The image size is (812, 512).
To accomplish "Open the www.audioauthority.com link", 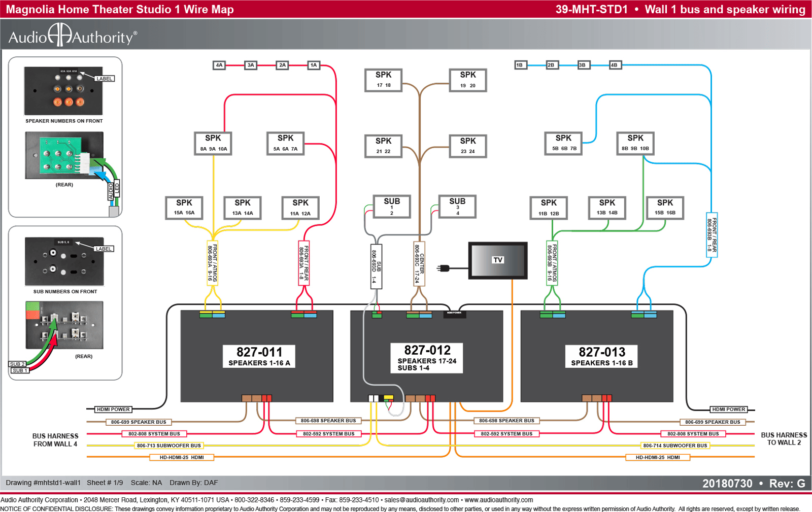I will pos(499,500).
